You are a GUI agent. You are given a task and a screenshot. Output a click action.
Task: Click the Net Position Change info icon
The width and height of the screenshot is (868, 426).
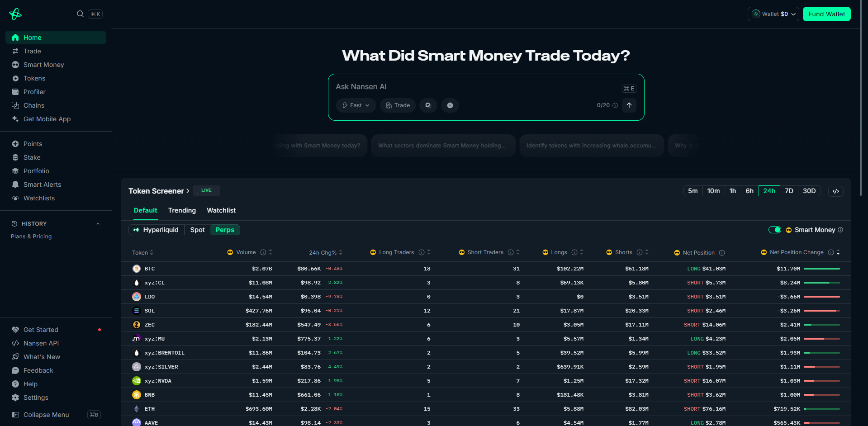coord(831,252)
